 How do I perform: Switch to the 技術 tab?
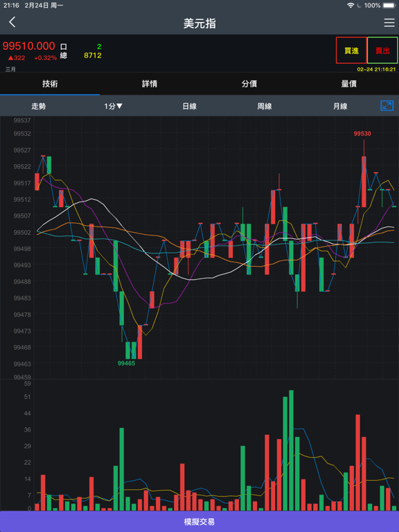click(x=50, y=84)
